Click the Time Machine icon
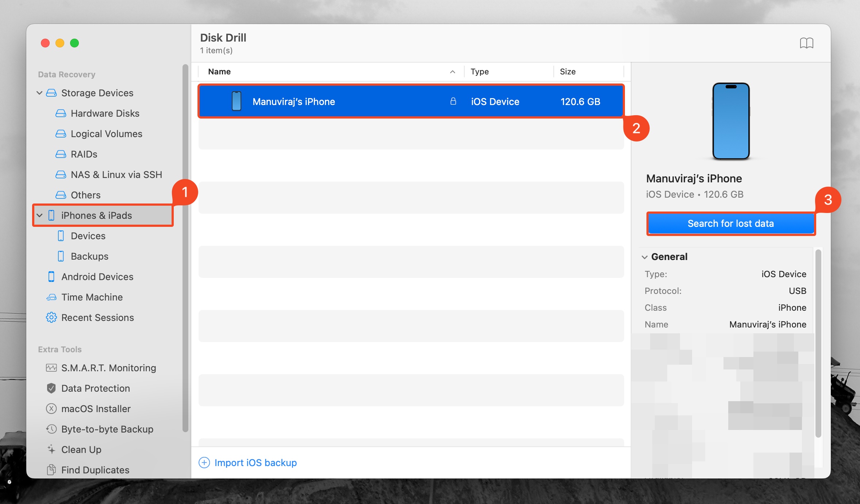This screenshot has width=860, height=504. (51, 297)
